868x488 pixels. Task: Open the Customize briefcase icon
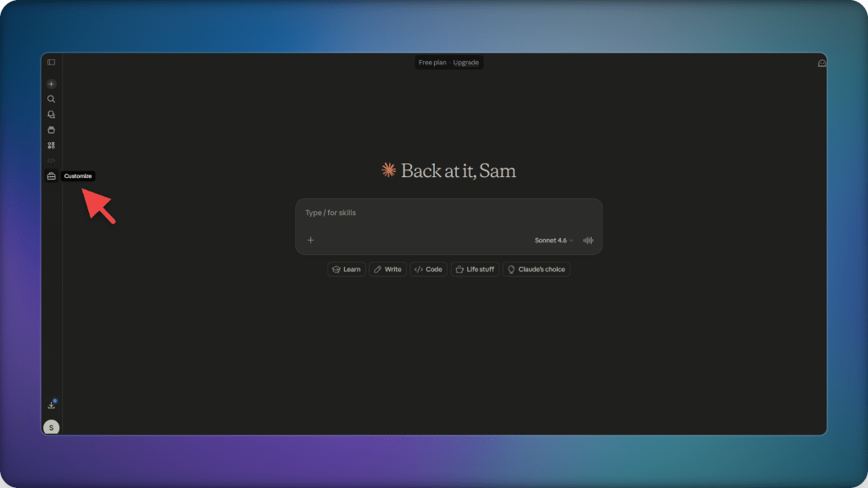click(x=51, y=176)
